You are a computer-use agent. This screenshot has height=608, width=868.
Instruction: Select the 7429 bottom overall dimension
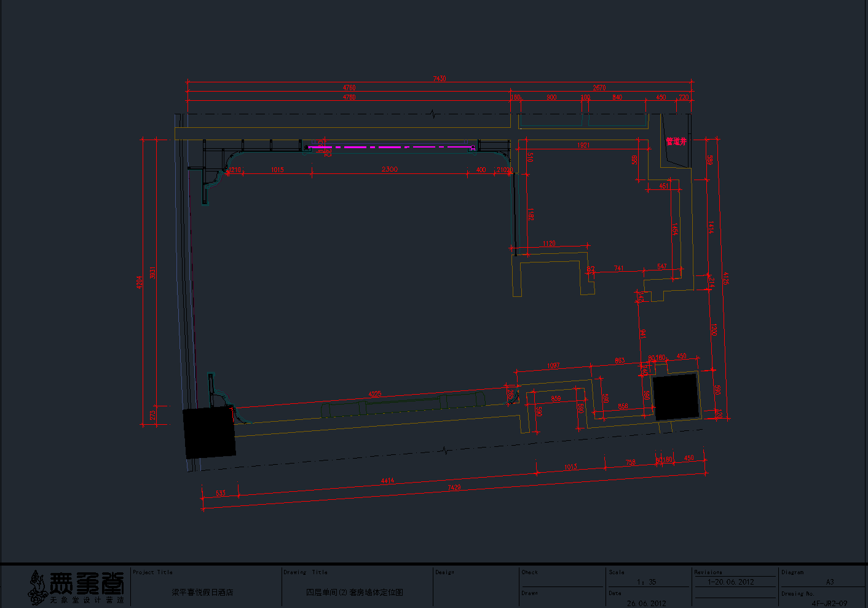[x=454, y=488]
